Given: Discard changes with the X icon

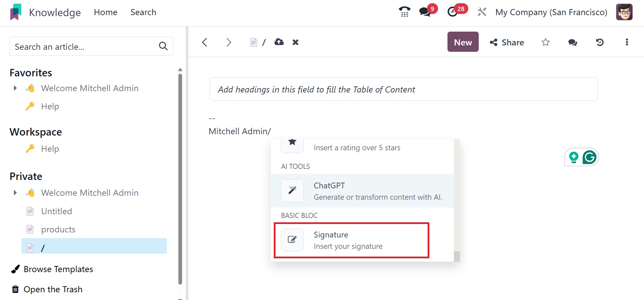Looking at the screenshot, I should [295, 42].
